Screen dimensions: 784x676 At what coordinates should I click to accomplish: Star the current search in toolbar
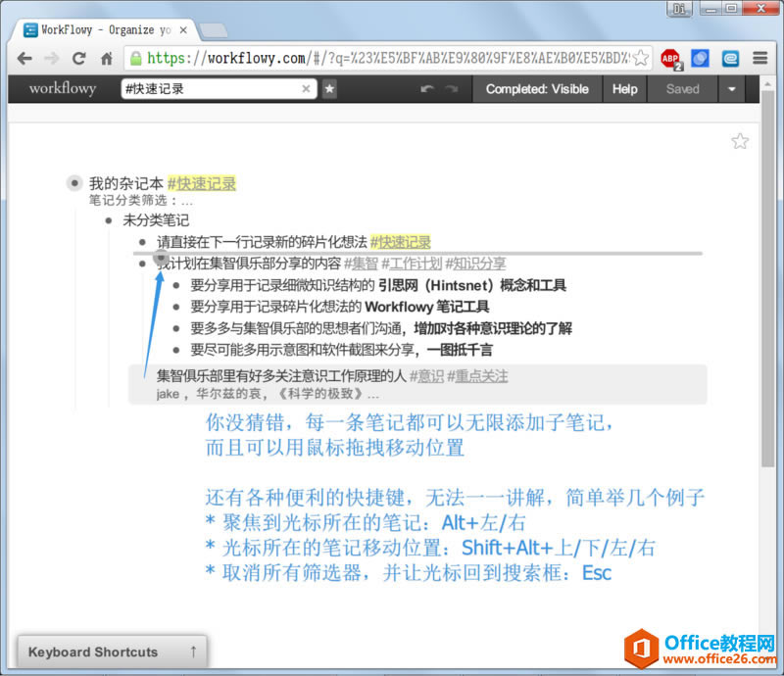329,89
